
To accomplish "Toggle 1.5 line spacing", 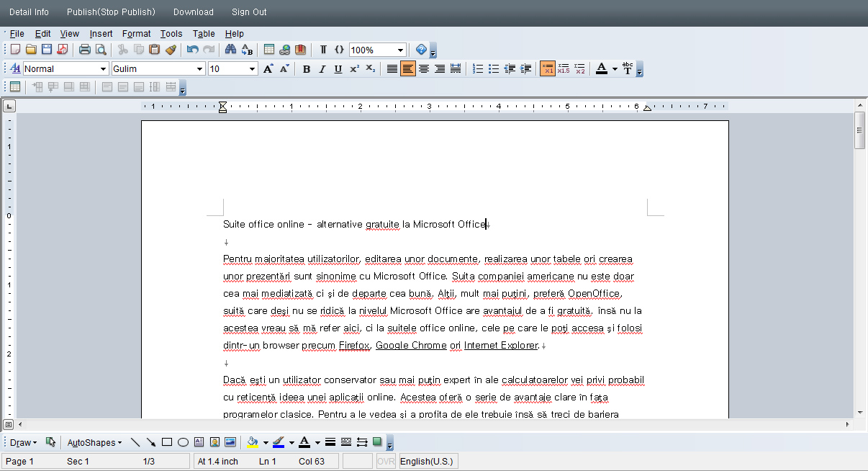I will [564, 69].
